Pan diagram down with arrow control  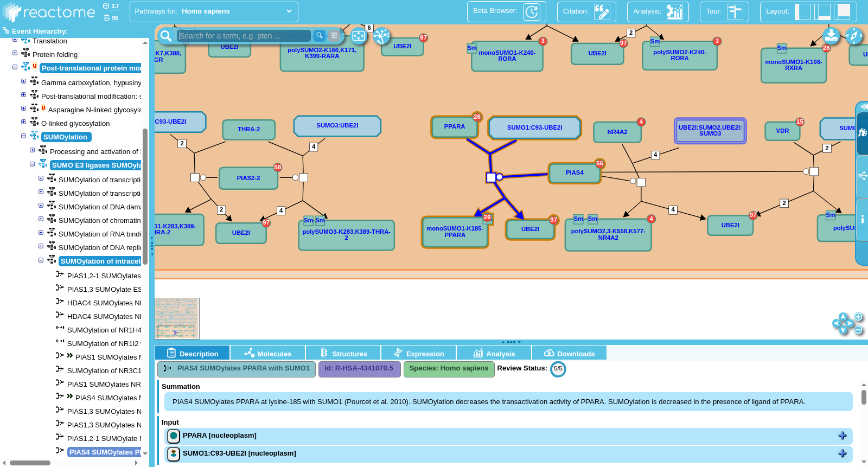point(843,330)
